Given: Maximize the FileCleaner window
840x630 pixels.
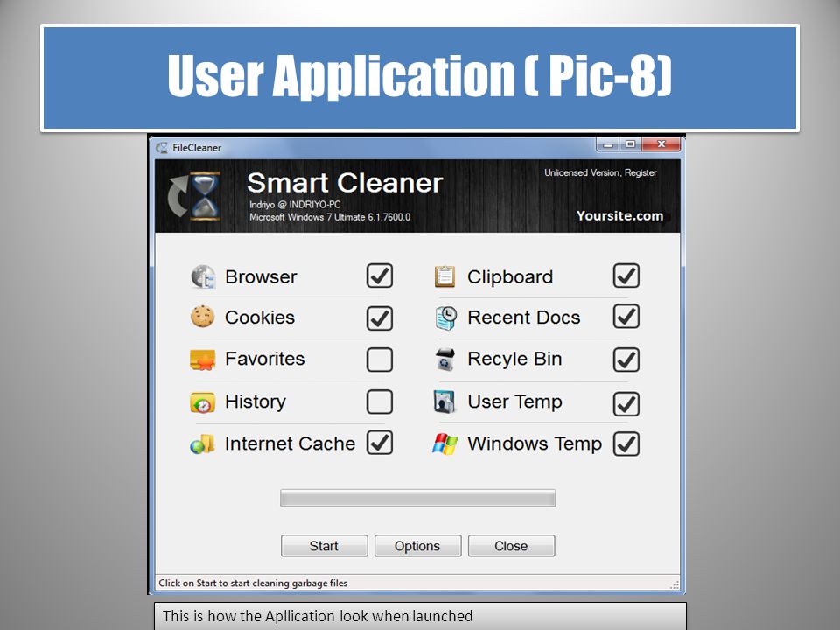Looking at the screenshot, I should pyautogui.click(x=631, y=144).
